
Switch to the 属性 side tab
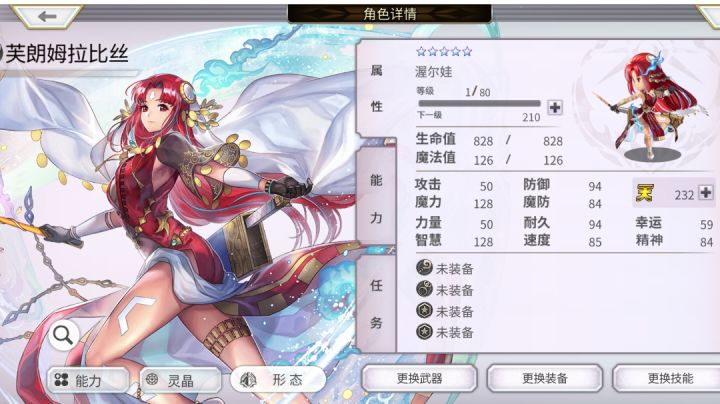tap(377, 89)
